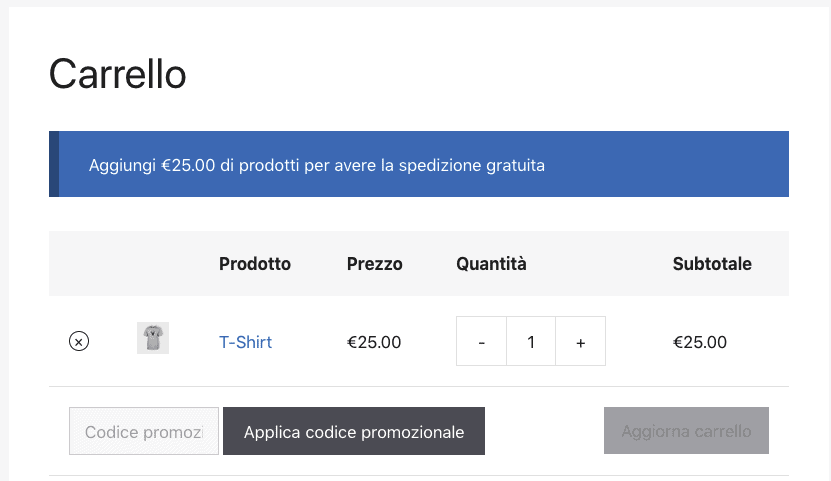
Task: Click the "Prodotto" column header
Action: point(255,264)
